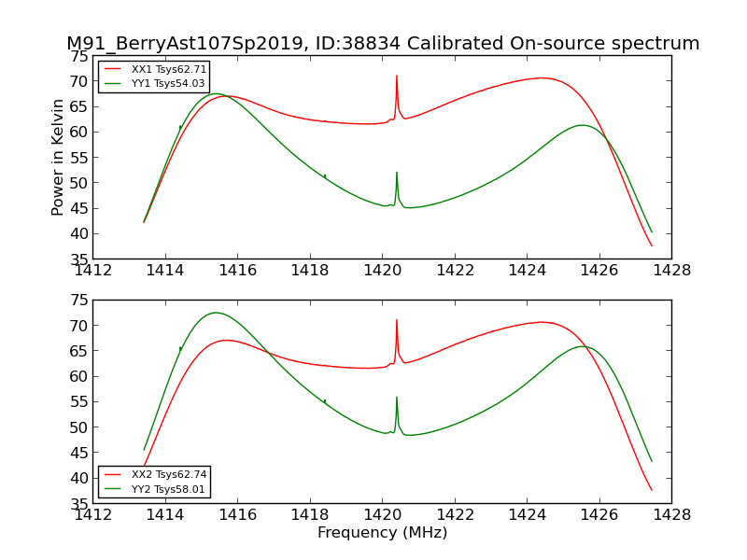Click the red line sample beside XX1
The height and width of the screenshot is (560, 747).
tap(112, 69)
